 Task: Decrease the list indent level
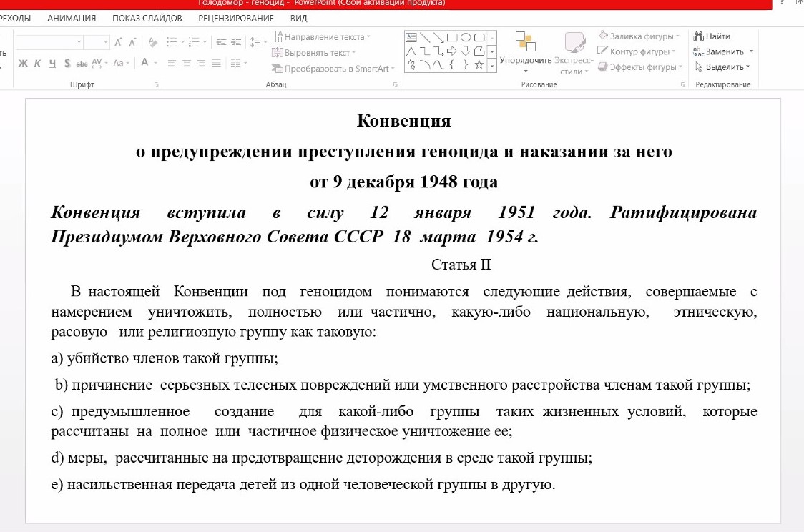[221, 42]
